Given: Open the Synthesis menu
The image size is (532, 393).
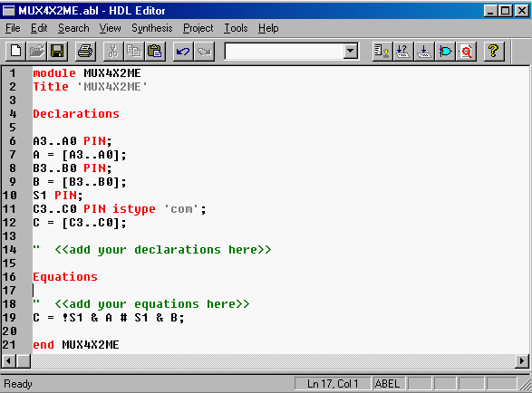Looking at the screenshot, I should (152, 28).
